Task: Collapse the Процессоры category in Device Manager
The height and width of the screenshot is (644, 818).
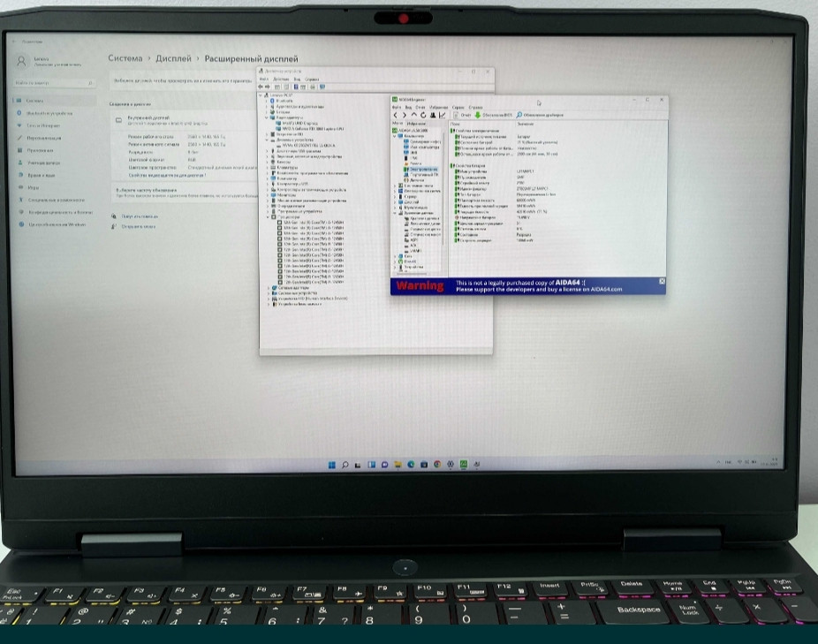Action: tap(268, 217)
